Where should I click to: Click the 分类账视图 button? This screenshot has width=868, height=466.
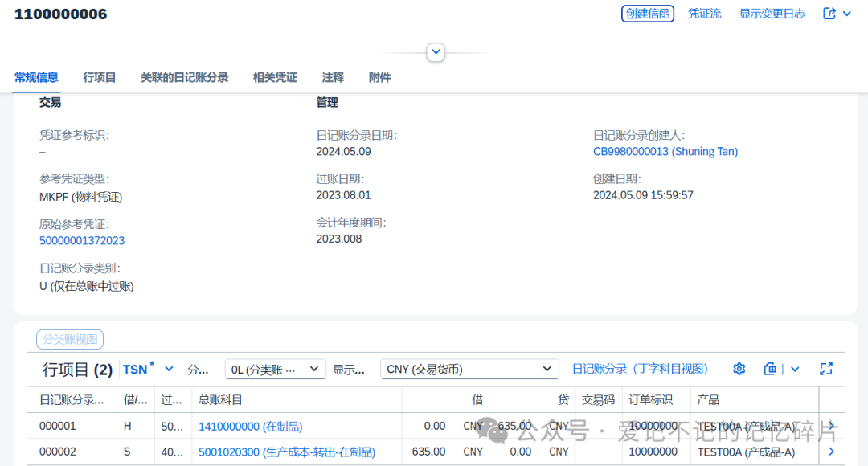click(x=70, y=339)
